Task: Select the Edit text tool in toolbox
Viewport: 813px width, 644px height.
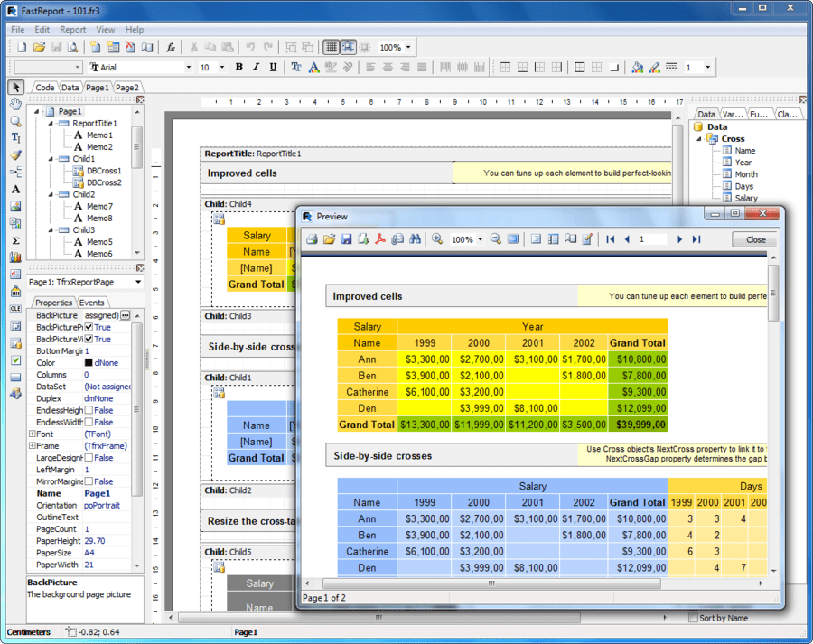Action: (15, 138)
